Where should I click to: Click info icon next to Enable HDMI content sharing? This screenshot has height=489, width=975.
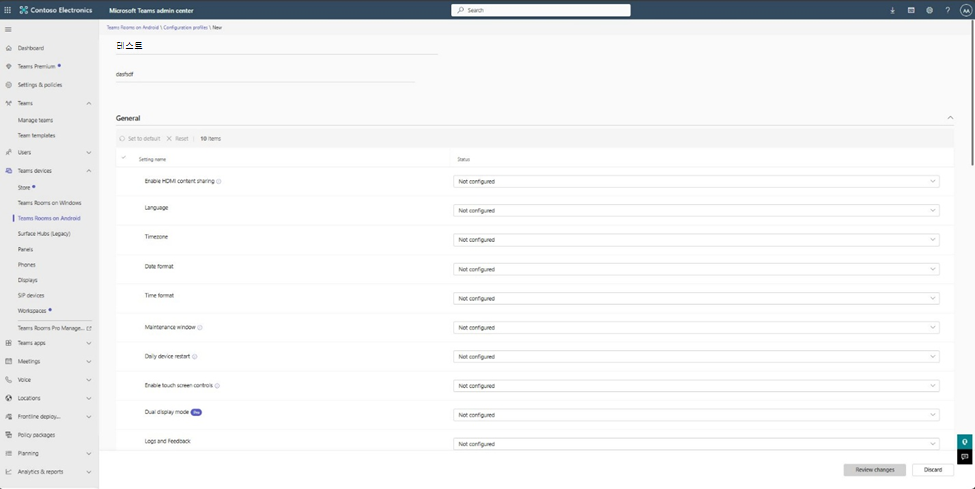pyautogui.click(x=219, y=182)
